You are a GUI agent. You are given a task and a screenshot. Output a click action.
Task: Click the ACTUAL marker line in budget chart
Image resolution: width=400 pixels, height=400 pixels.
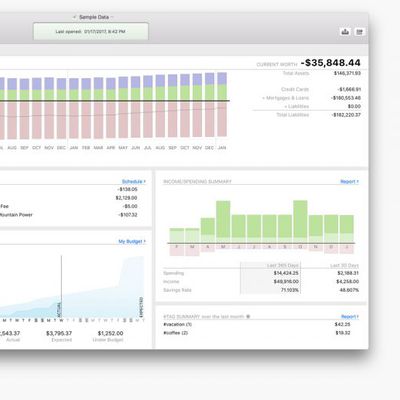(61, 287)
